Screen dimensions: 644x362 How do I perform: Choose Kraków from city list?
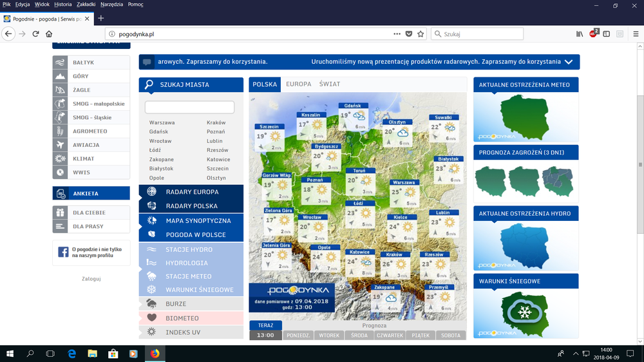216,122
